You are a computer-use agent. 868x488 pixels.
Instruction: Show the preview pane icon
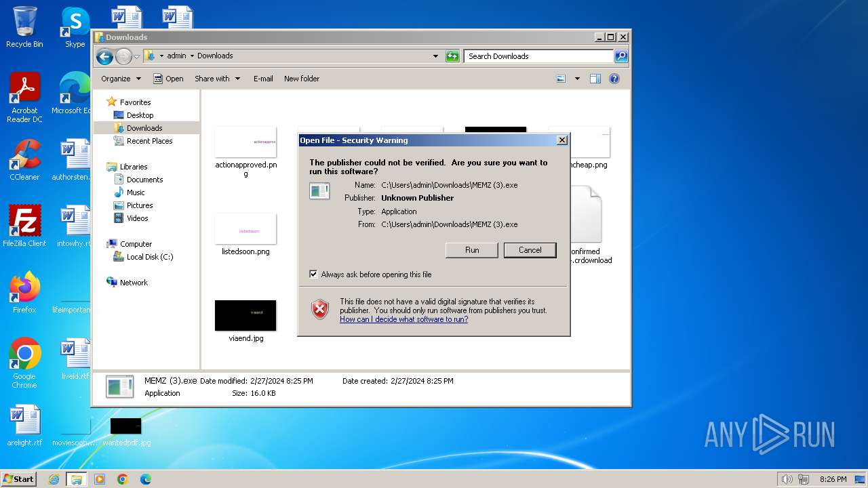point(595,79)
